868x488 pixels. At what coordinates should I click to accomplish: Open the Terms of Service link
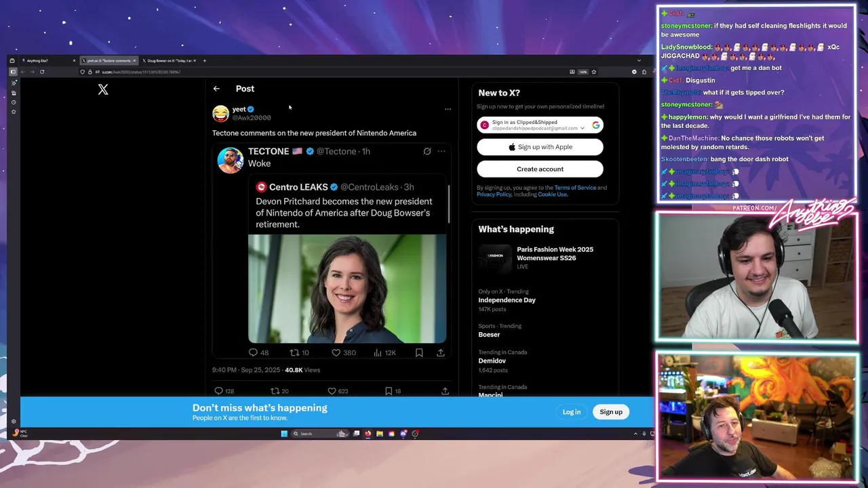tap(575, 188)
